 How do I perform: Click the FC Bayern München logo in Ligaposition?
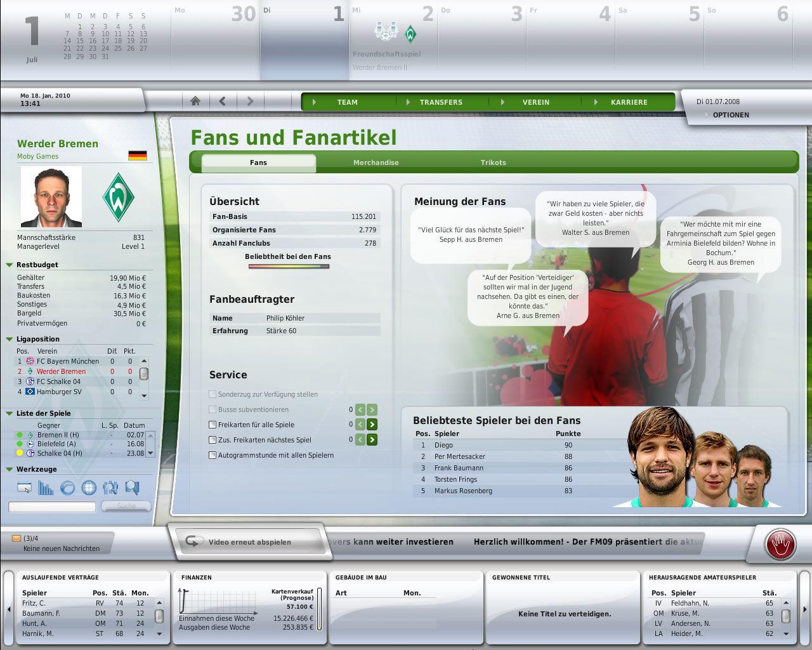pos(30,361)
